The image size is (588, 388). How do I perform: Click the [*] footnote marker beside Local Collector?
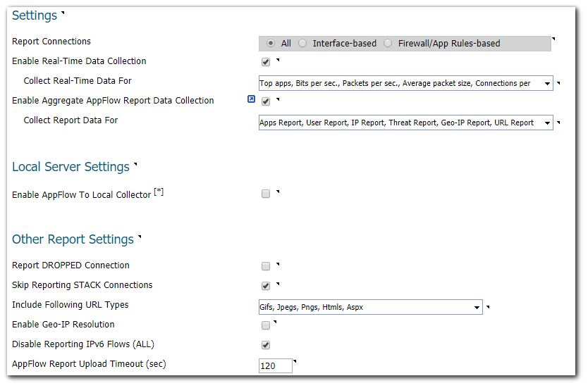tap(159, 192)
